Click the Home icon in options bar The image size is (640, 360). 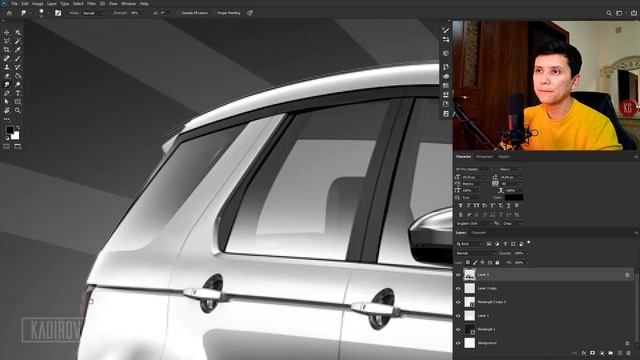coord(9,13)
